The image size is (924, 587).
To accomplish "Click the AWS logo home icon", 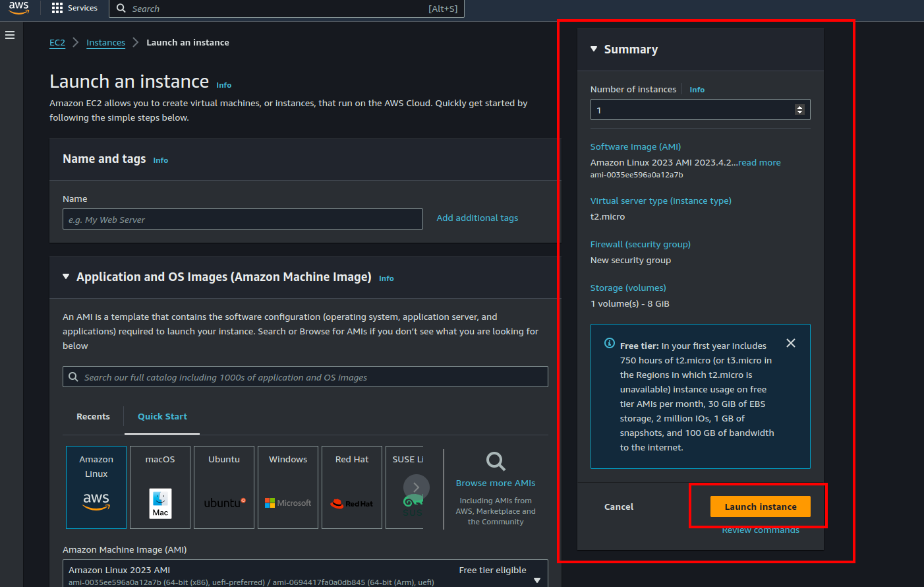I will tap(18, 8).
